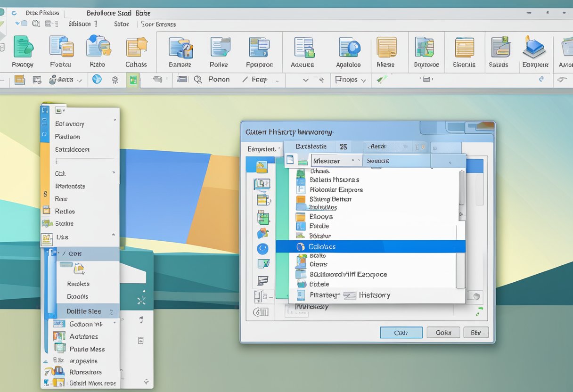The height and width of the screenshot is (392, 573).
Task: Select the orange folders "Cahass" ribbon icon
Action: coord(136,47)
